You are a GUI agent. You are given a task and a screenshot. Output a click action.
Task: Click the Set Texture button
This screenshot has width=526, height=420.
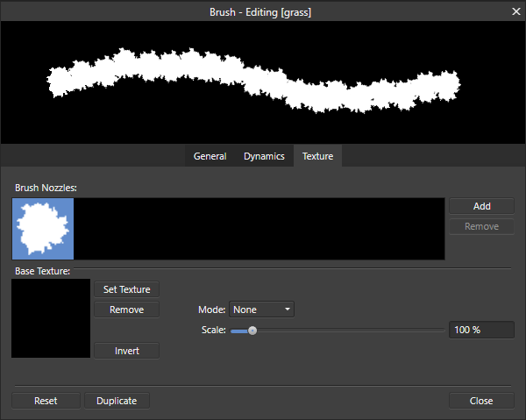point(127,289)
